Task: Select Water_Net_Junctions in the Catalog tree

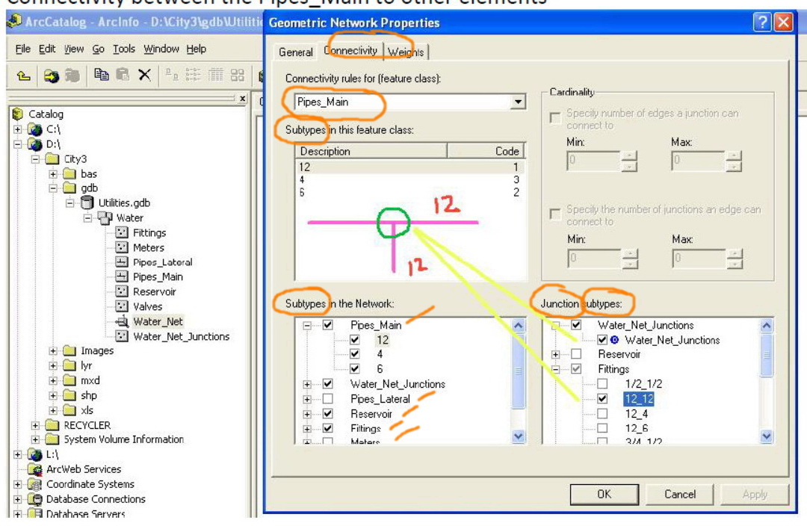Action: (181, 336)
